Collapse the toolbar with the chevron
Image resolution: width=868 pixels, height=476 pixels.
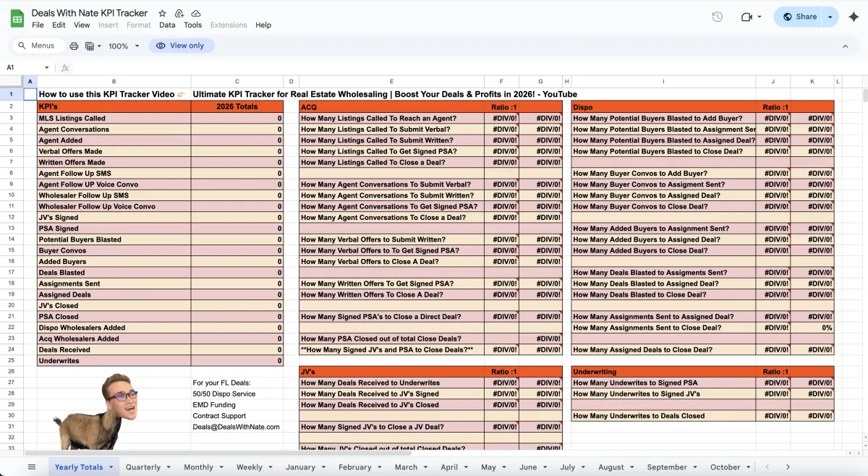(x=845, y=46)
